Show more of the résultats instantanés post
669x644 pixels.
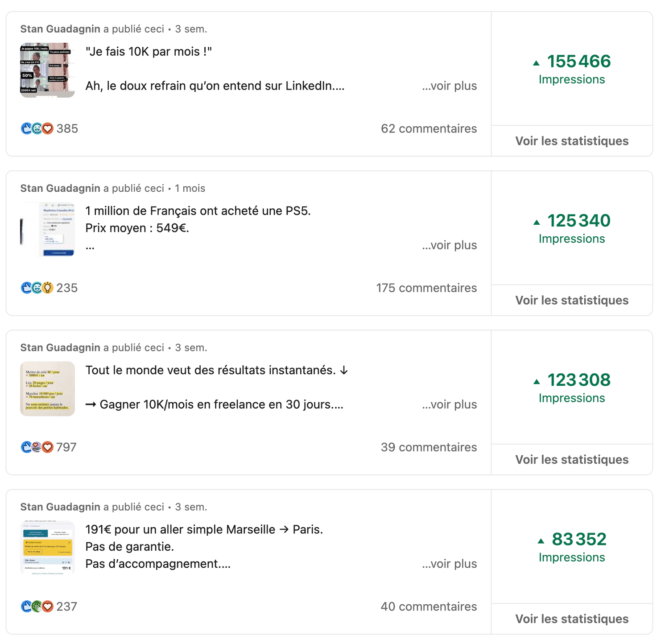pyautogui.click(x=449, y=405)
